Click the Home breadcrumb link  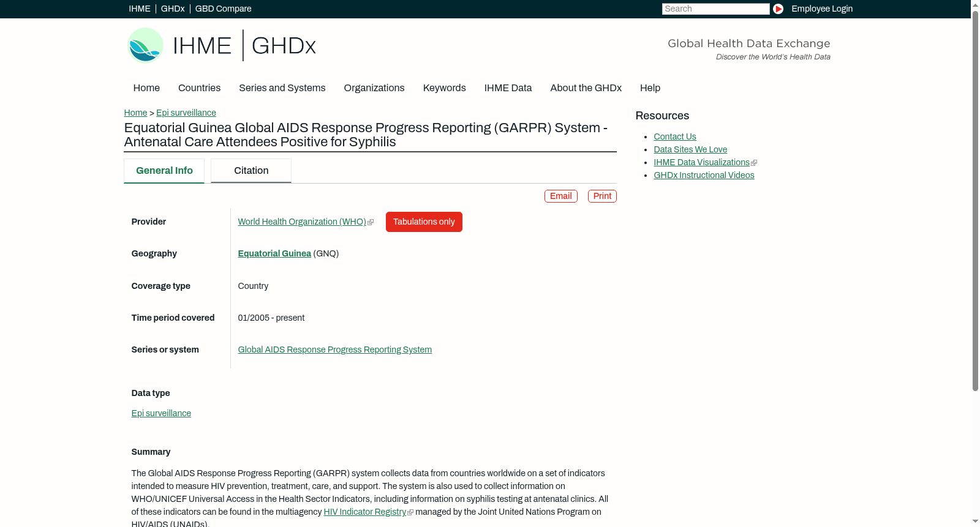[135, 113]
